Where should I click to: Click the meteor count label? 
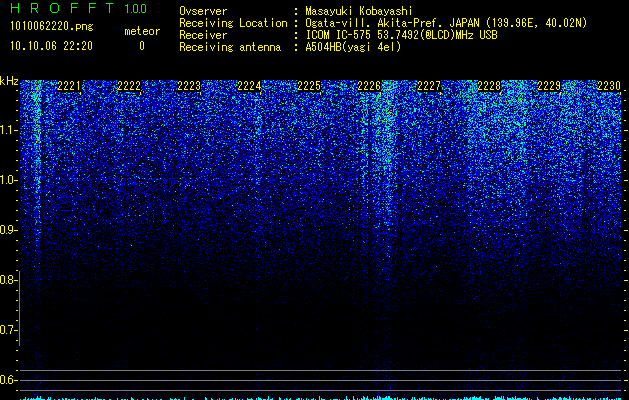(x=142, y=31)
